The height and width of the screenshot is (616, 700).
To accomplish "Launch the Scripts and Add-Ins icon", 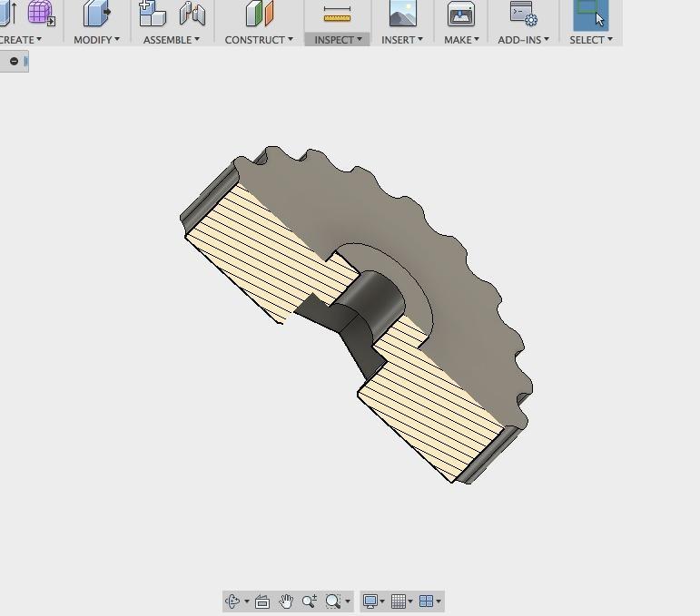I will 523,13.
